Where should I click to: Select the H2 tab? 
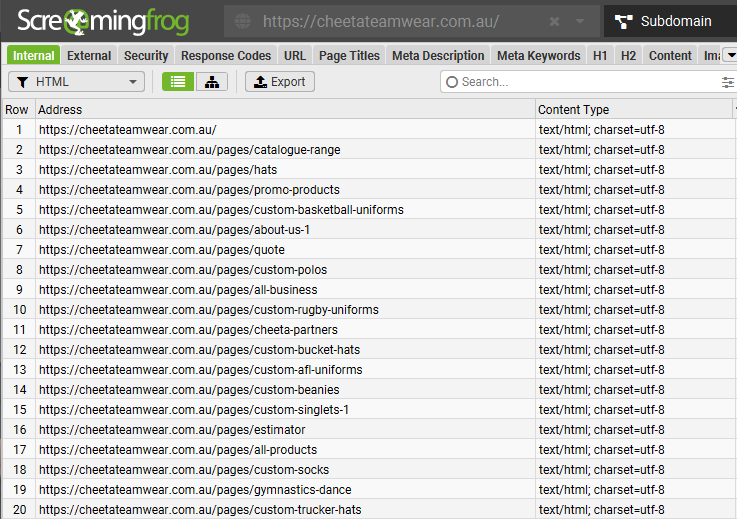(628, 55)
